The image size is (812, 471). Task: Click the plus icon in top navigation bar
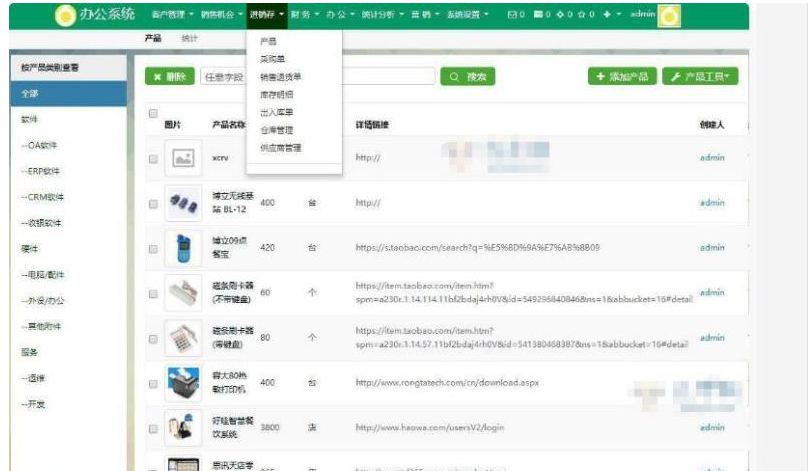tap(606, 15)
